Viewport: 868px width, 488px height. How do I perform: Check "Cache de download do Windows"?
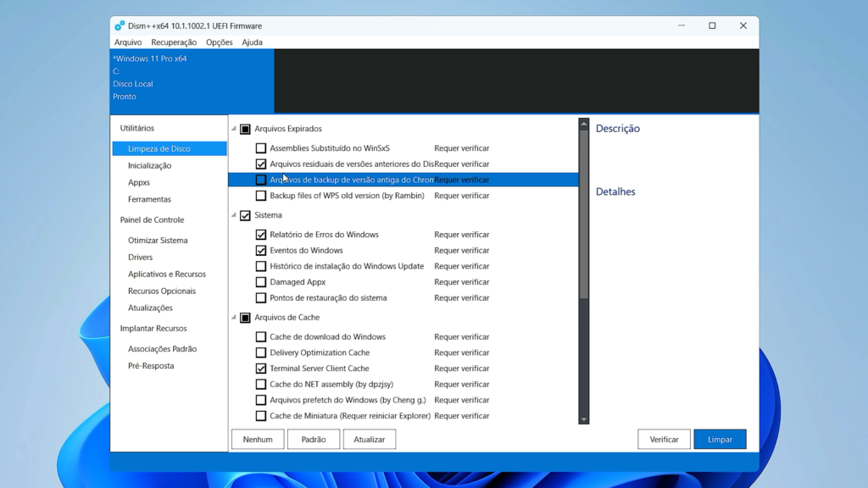tap(261, 336)
